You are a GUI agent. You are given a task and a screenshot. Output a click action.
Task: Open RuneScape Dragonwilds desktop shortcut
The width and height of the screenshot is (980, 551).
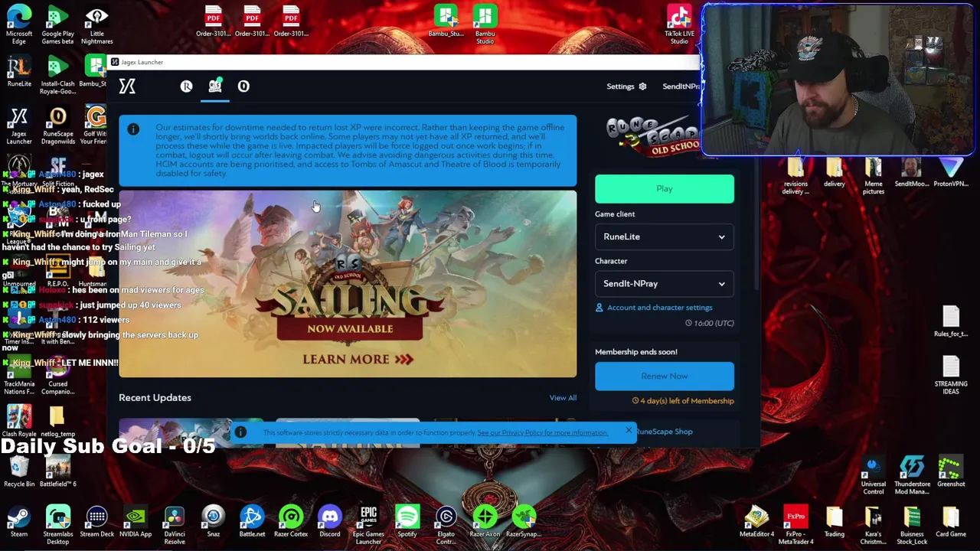57,125
